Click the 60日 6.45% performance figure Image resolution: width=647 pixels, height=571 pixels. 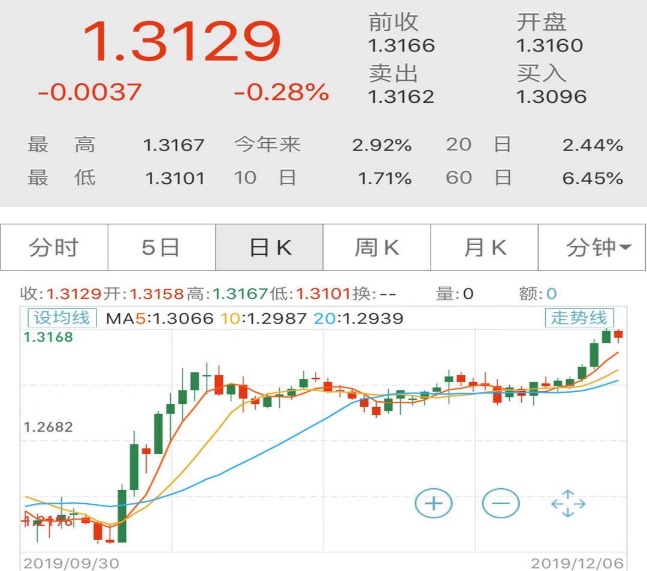[x=593, y=178]
